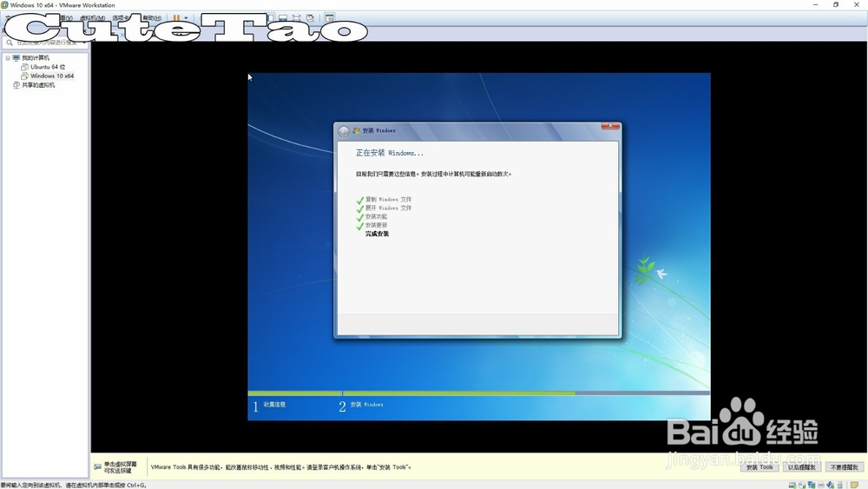Select 我的计算机 in the library
Image resolution: width=868 pixels, height=489 pixels.
click(36, 57)
